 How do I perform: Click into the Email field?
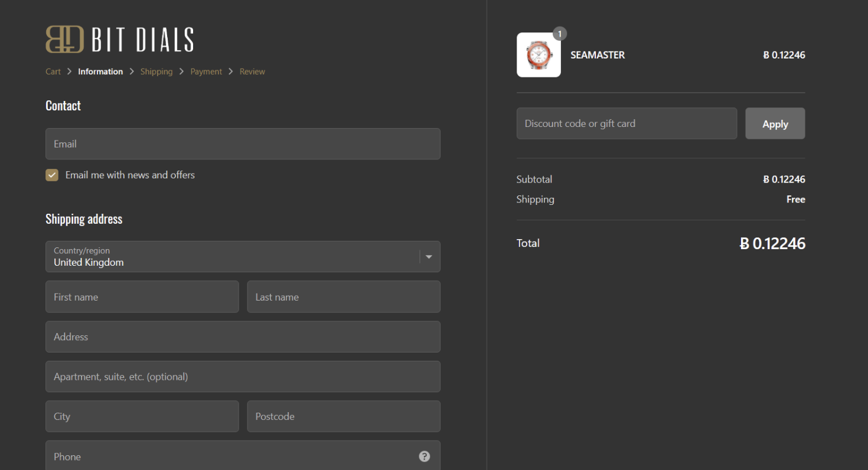(243, 144)
